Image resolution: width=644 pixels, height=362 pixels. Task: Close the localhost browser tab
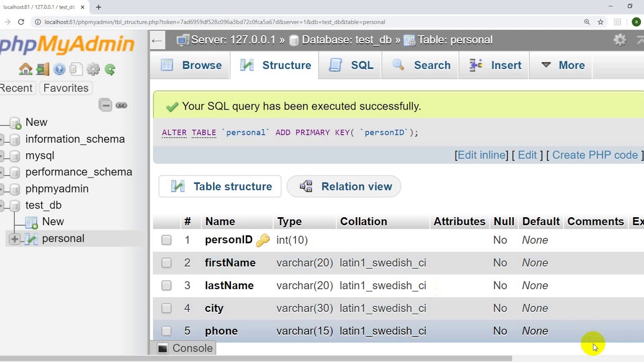(83, 7)
